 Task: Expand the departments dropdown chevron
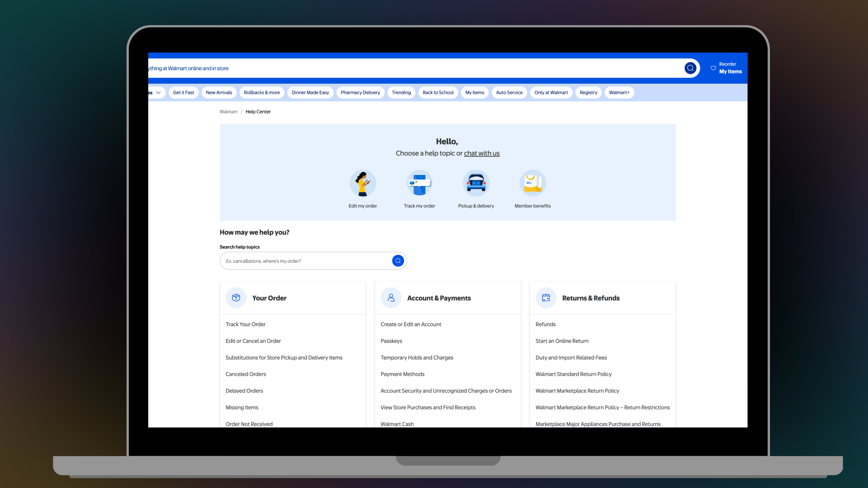[x=158, y=93]
